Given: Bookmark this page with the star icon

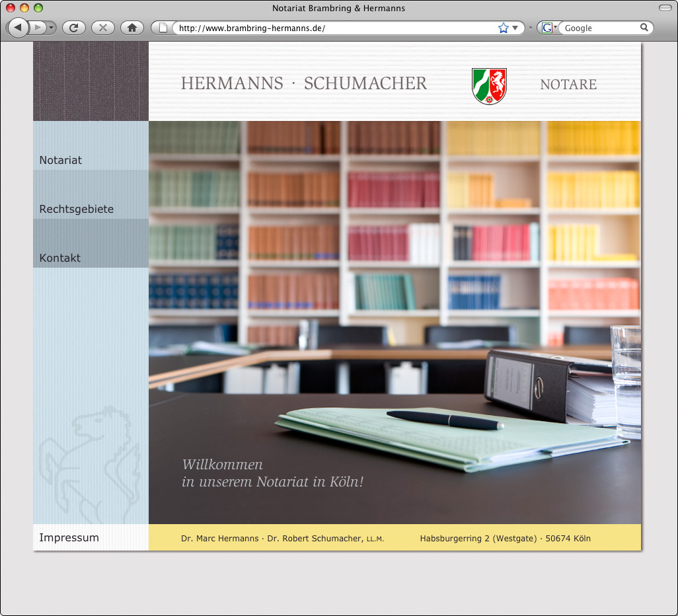Looking at the screenshot, I should (x=503, y=28).
